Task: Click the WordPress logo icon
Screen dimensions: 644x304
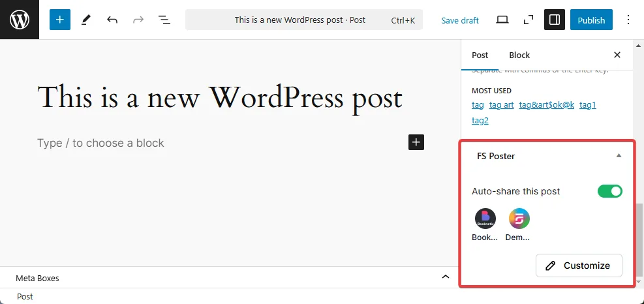Action: 20,20
